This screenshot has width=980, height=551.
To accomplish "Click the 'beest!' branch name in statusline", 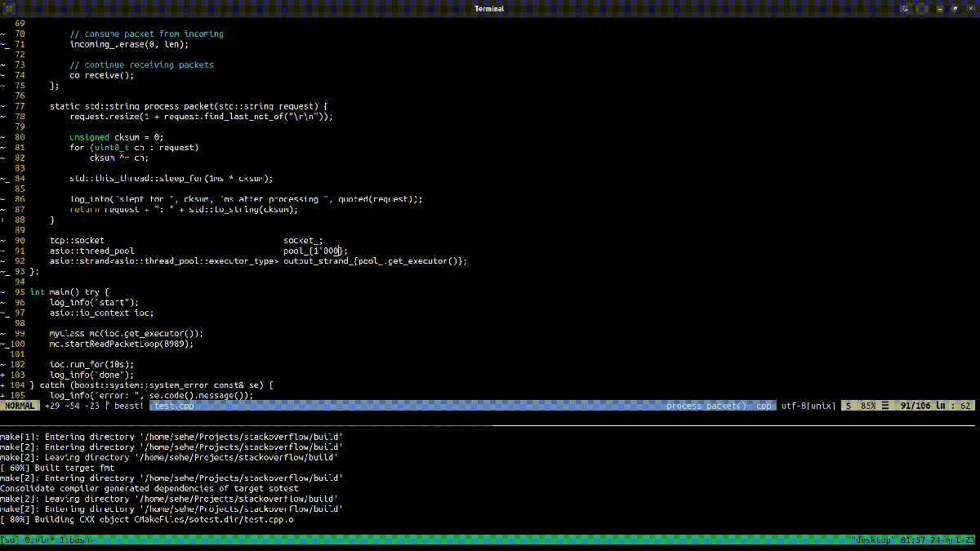I will click(x=128, y=406).
